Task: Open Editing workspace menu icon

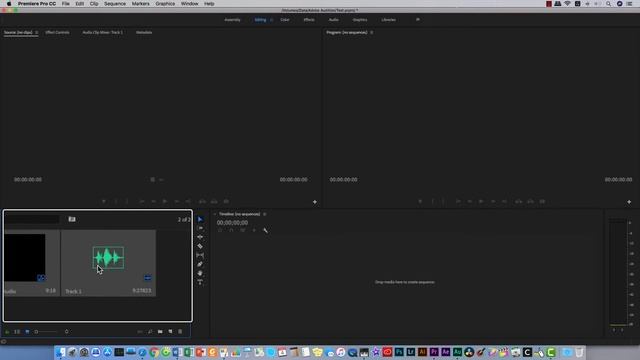Action: click(271, 20)
